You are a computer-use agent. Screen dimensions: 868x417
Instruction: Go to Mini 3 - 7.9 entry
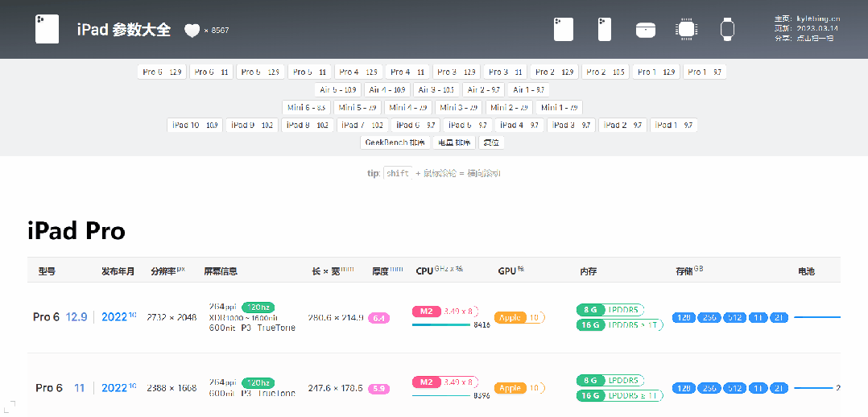[458, 107]
